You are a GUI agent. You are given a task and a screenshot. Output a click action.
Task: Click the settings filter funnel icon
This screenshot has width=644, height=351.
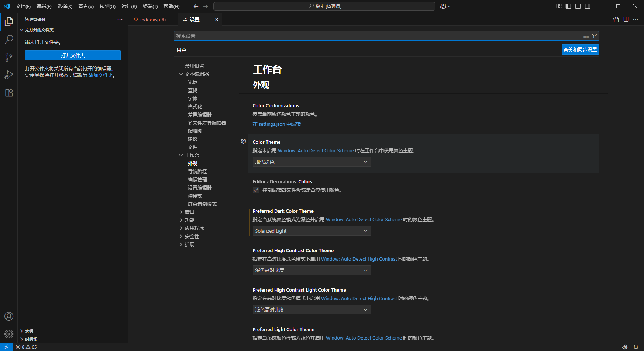coord(594,36)
